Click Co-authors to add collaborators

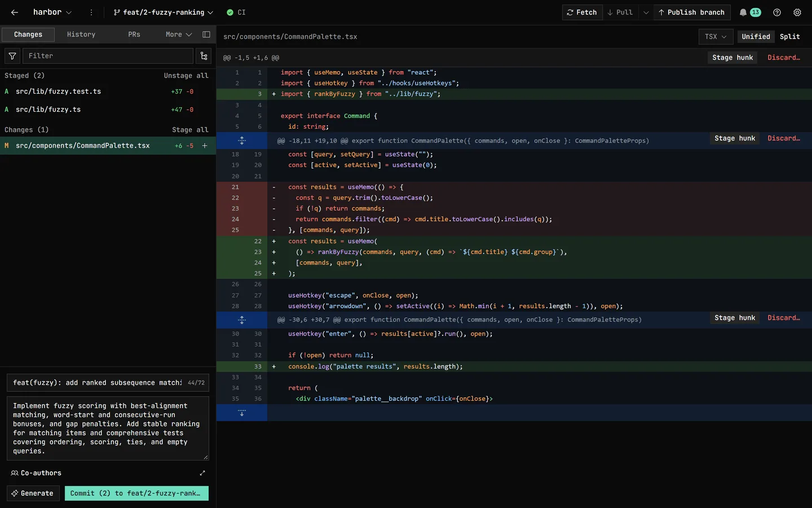[36, 473]
